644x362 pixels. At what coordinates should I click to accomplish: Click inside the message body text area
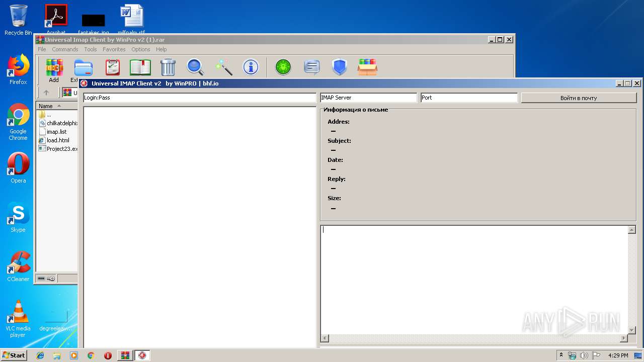pos(474,280)
